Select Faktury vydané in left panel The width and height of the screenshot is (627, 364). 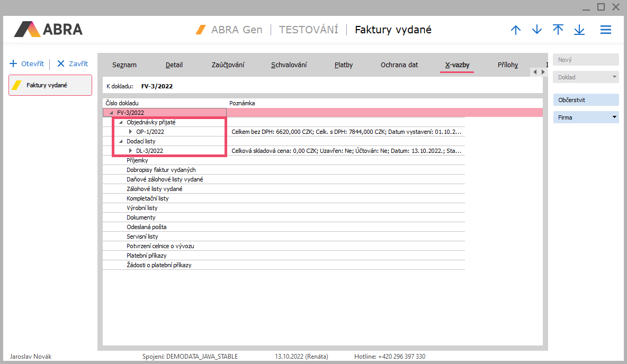[x=50, y=85]
